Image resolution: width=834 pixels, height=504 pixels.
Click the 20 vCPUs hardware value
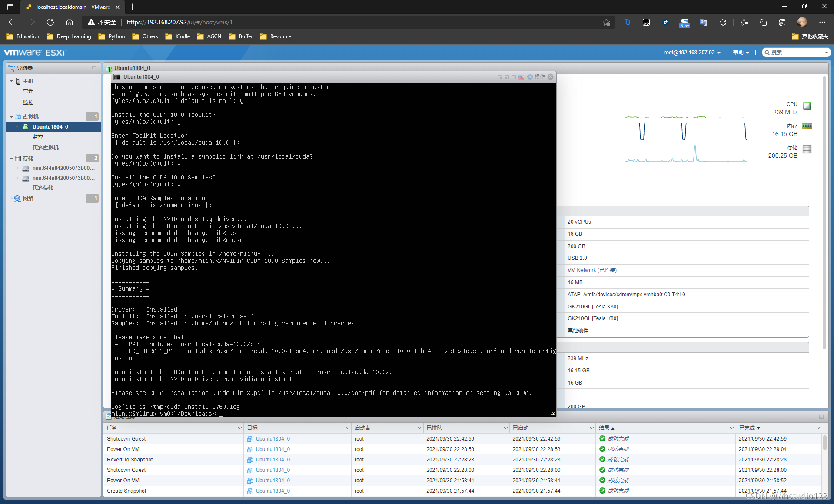[x=579, y=222]
